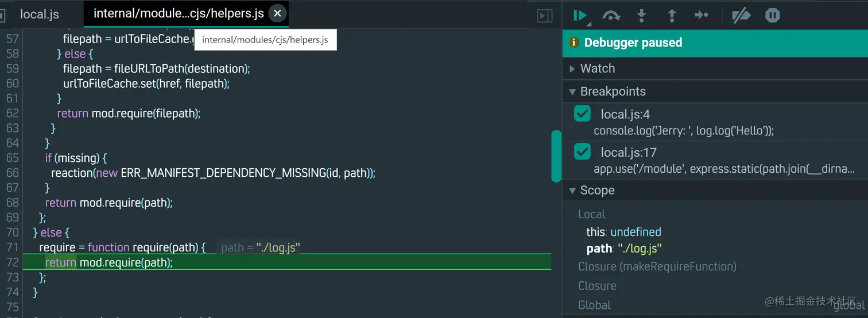Screen dimensions: 868x318
Task: Deactivate all breakpoints icon
Action: coord(742,15)
